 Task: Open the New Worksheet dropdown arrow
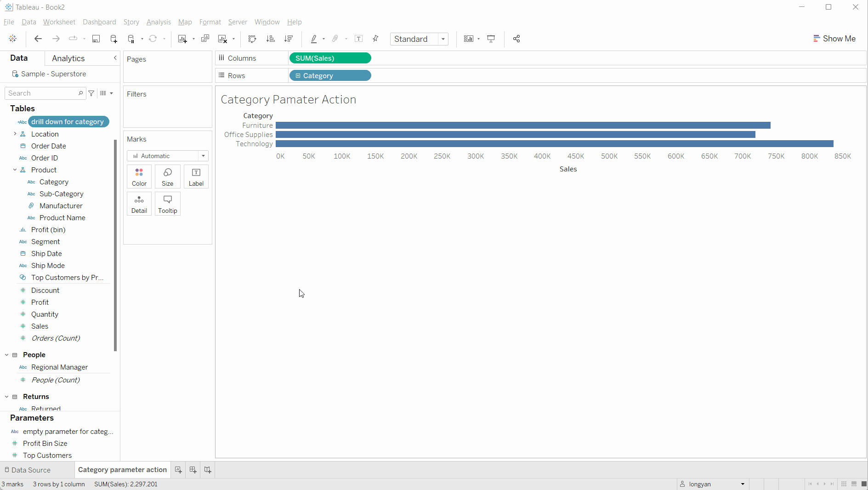193,39
